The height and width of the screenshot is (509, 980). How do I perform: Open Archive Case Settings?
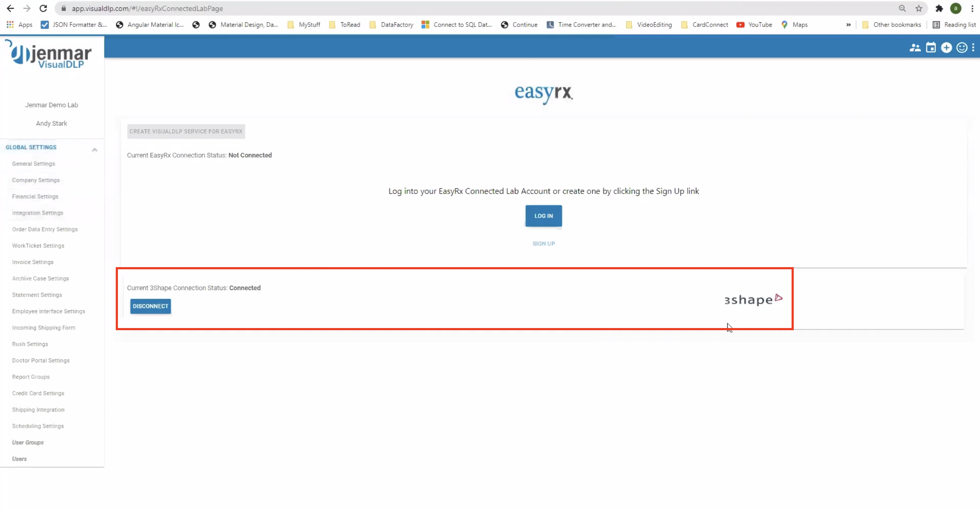point(40,278)
